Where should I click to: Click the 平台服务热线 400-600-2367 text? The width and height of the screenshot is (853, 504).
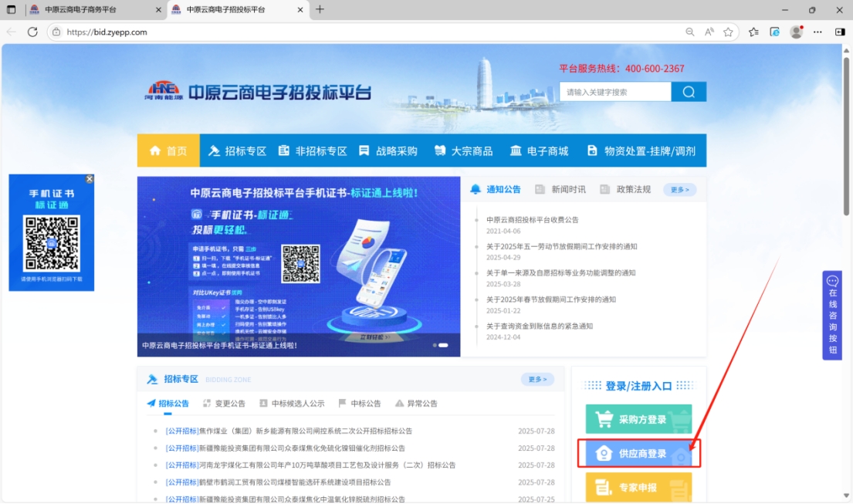[621, 69]
